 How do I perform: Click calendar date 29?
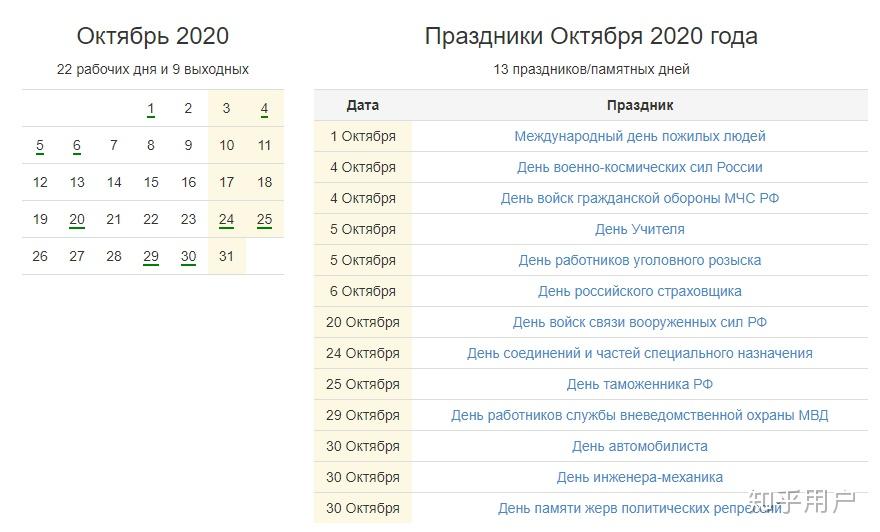pyautogui.click(x=151, y=257)
